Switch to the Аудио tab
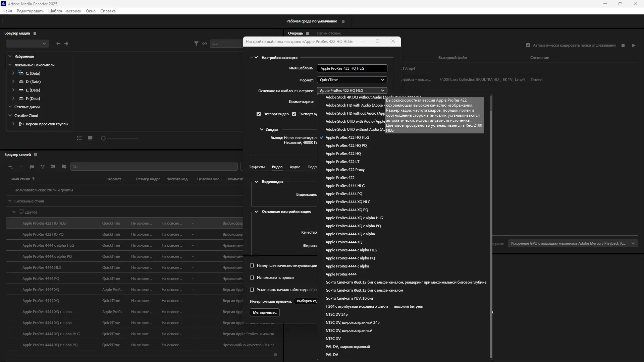This screenshot has height=362, width=644. click(x=295, y=167)
